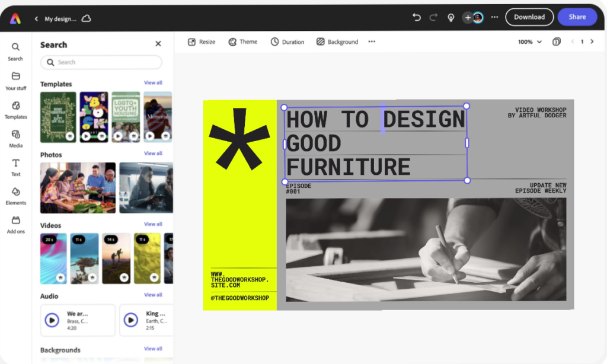Play the first audio track

tap(52, 320)
